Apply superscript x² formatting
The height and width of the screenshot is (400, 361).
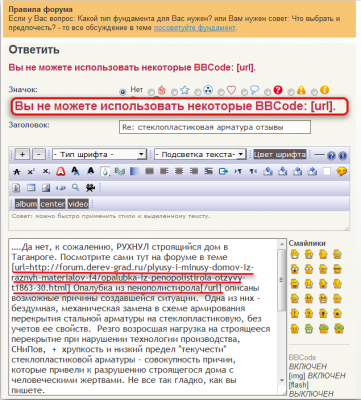[31, 172]
